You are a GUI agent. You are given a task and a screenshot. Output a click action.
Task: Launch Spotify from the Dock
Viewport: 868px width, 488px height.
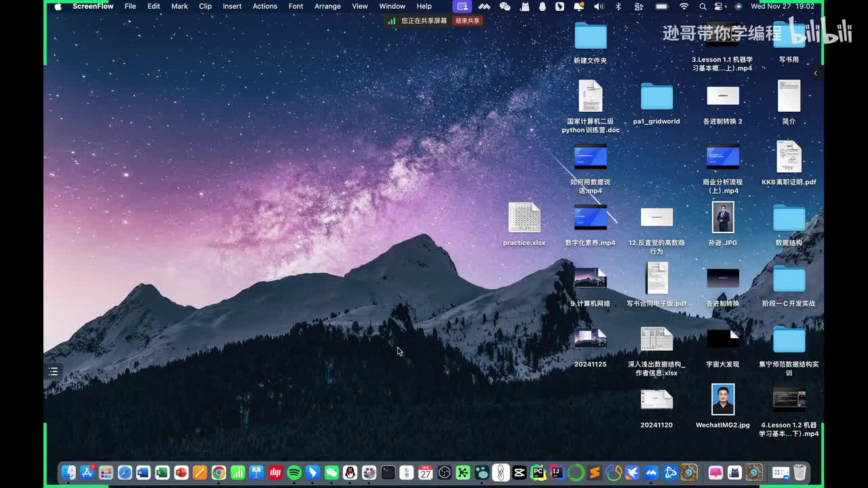click(x=294, y=472)
